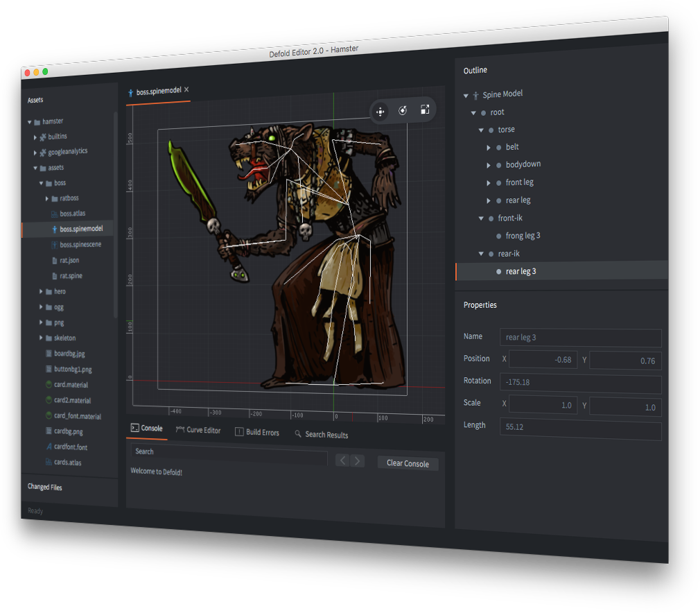700x613 pixels.
Task: Click the cardbg.png image icon
Action: 49,431
